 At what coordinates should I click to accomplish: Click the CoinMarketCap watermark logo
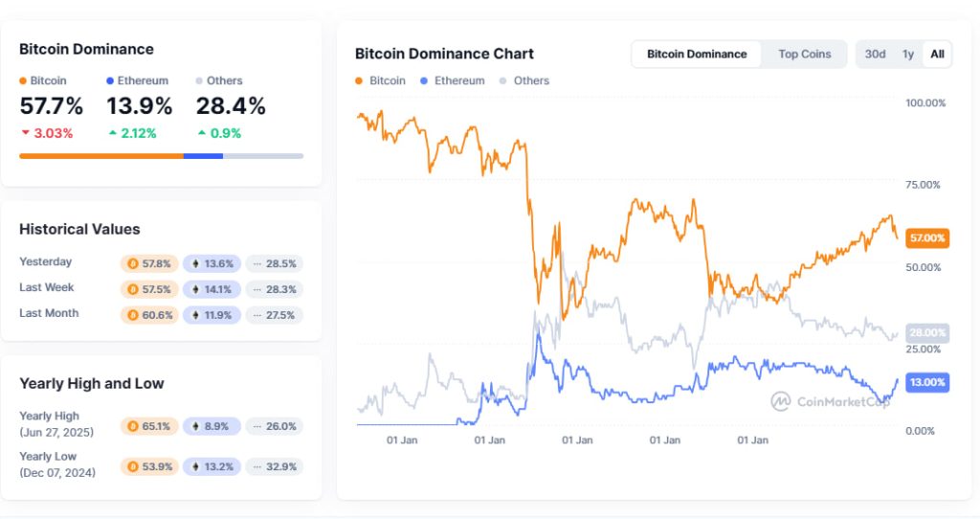tap(782, 401)
